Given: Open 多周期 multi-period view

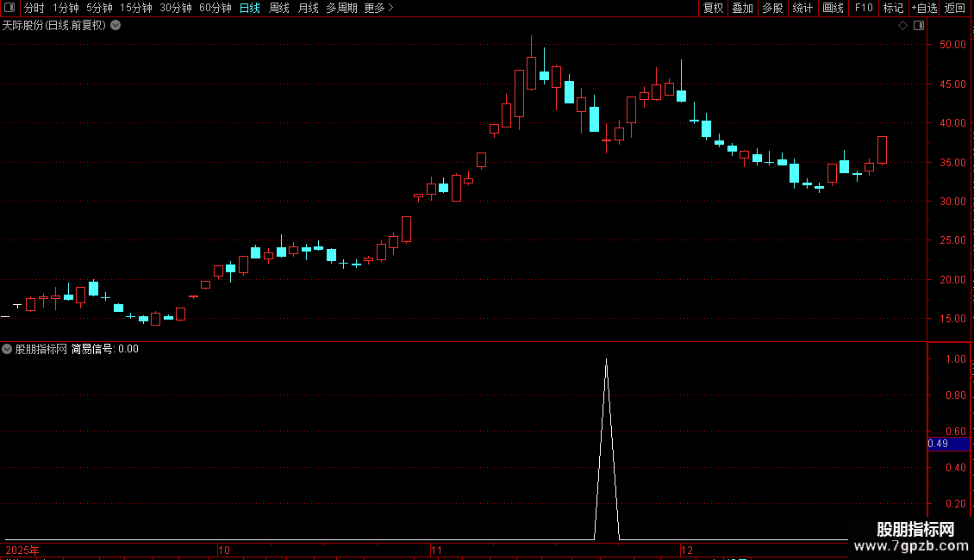Looking at the screenshot, I should (x=341, y=8).
